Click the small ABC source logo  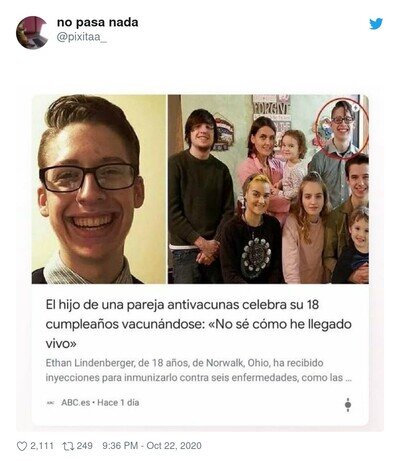point(50,403)
